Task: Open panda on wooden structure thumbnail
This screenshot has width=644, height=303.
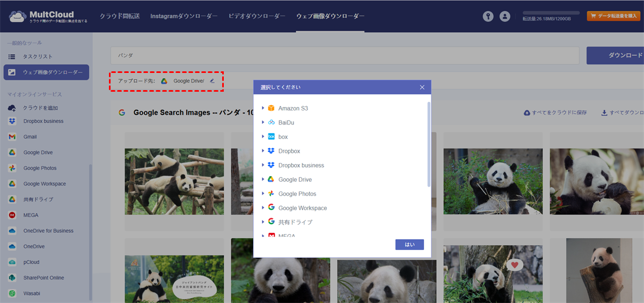Action: click(x=174, y=182)
